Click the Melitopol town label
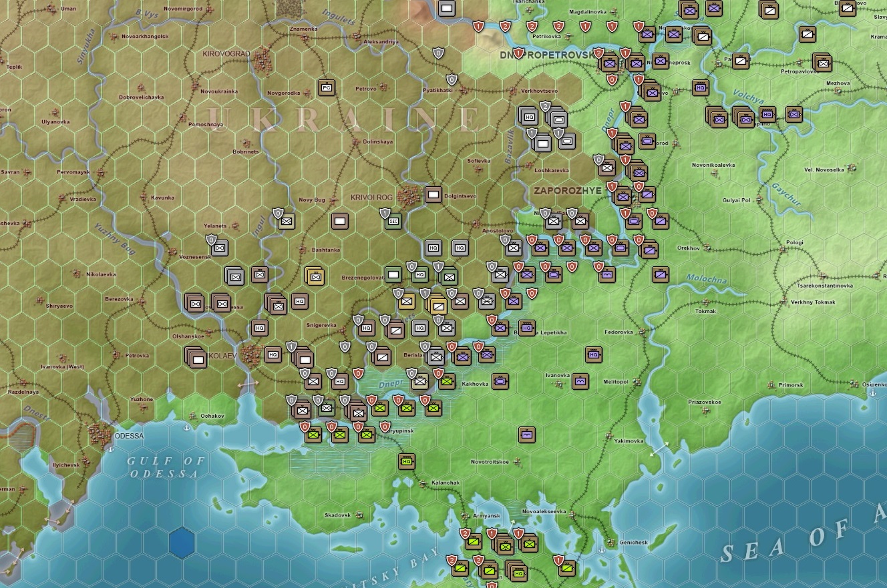 pos(616,382)
